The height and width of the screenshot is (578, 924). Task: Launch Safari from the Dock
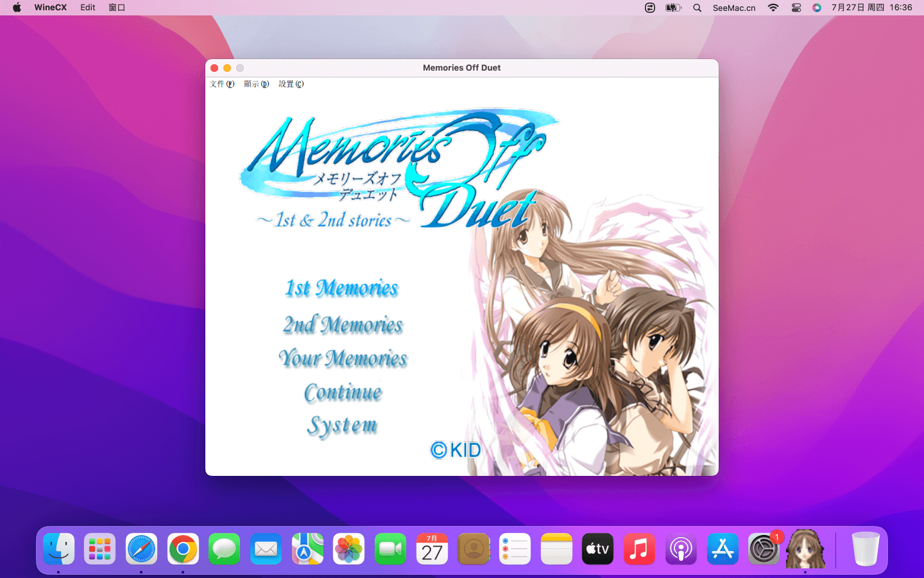click(141, 549)
